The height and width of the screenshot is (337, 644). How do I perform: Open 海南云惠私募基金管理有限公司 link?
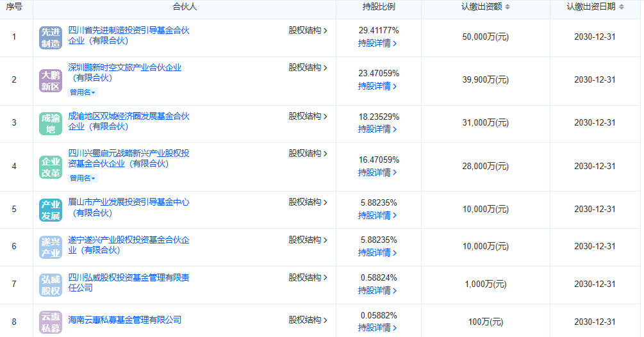(124, 320)
